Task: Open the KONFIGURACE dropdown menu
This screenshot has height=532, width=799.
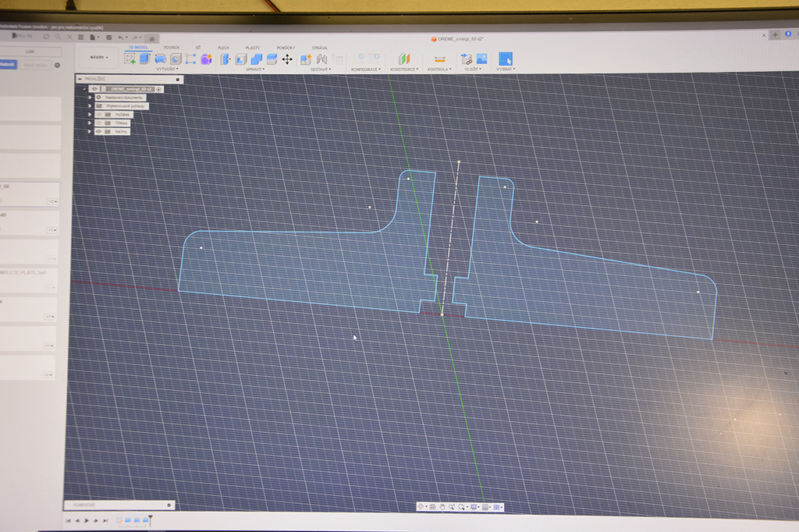Action: coord(366,69)
